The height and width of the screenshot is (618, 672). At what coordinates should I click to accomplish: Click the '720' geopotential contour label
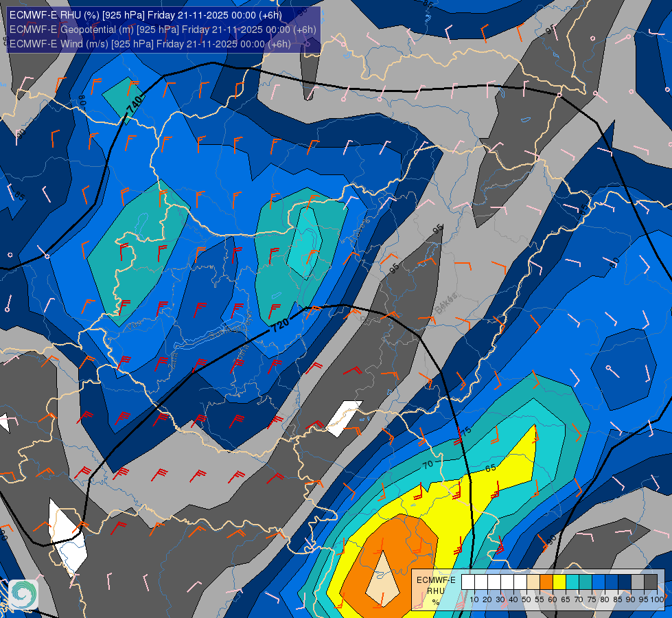click(280, 325)
